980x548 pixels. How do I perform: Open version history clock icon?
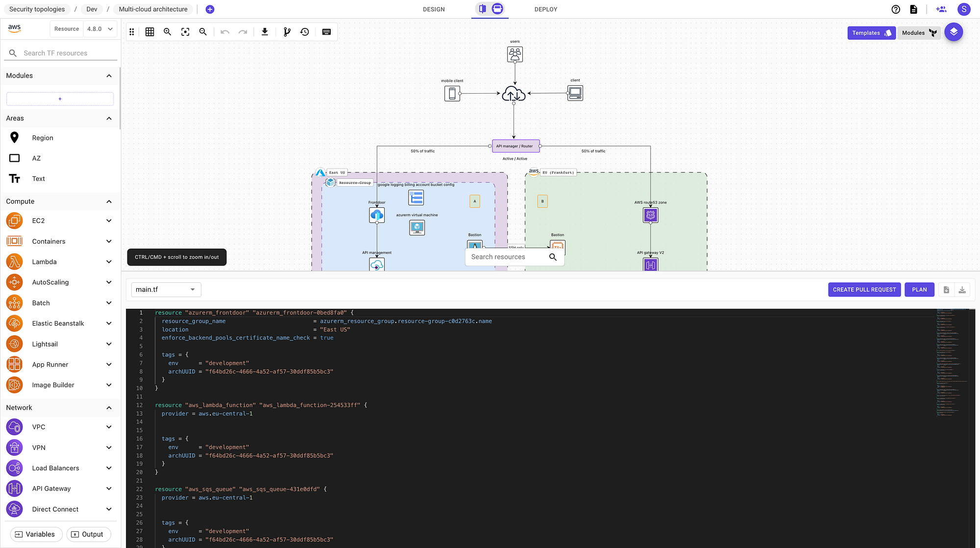[x=305, y=32]
